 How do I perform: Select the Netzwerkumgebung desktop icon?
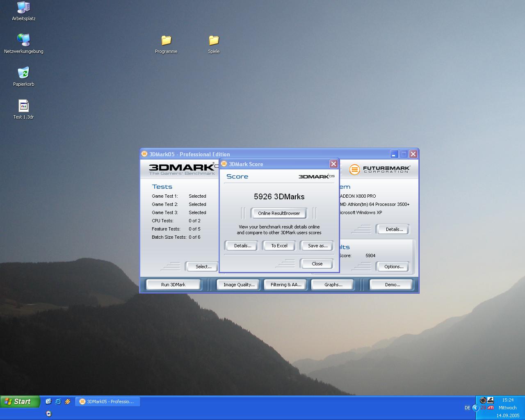coord(23,43)
